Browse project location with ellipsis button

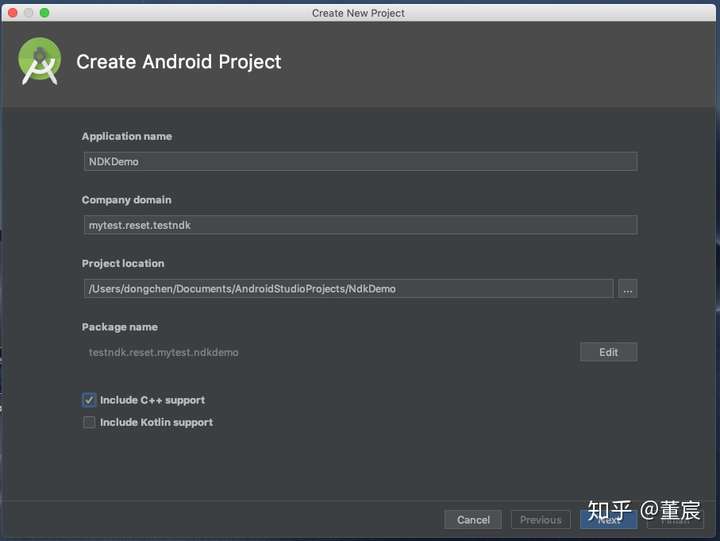point(627,289)
